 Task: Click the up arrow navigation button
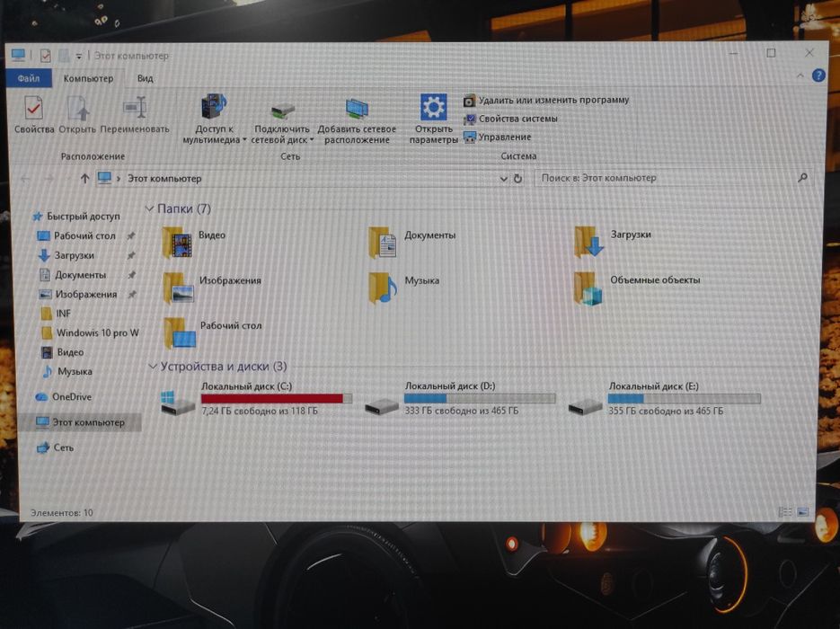click(84, 179)
